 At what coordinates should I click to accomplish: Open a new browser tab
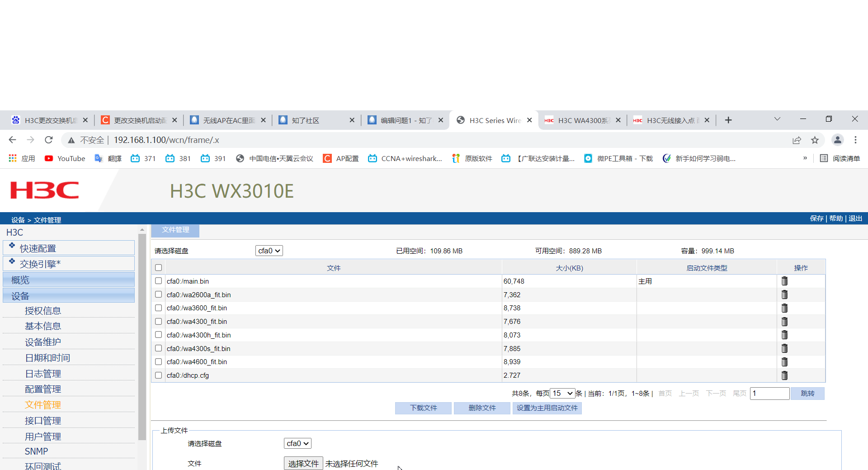(728, 120)
